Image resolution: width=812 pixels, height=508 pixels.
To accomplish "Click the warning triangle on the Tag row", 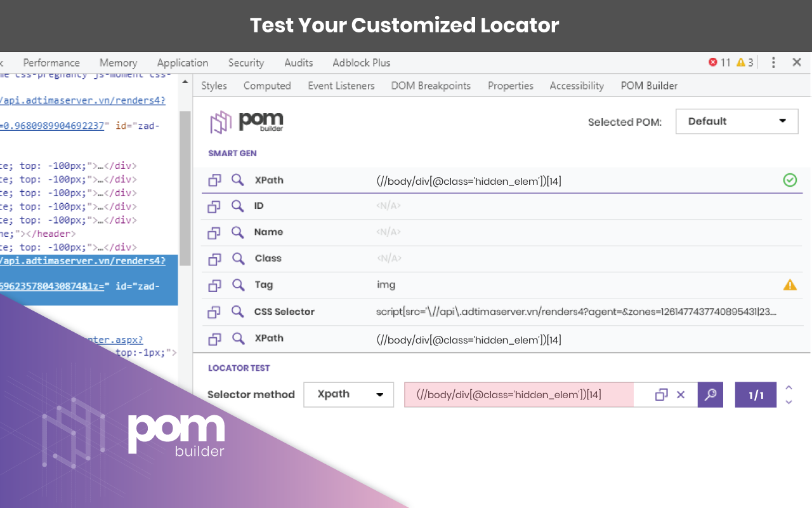I will (790, 285).
